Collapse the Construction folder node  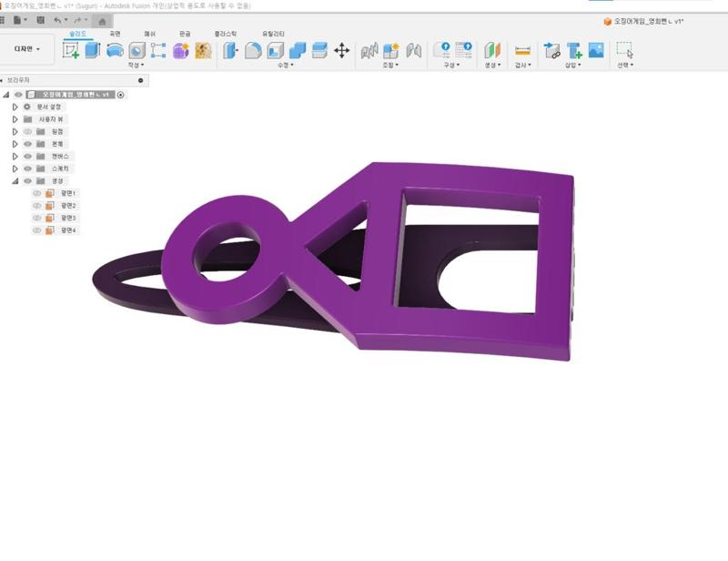tap(15, 181)
